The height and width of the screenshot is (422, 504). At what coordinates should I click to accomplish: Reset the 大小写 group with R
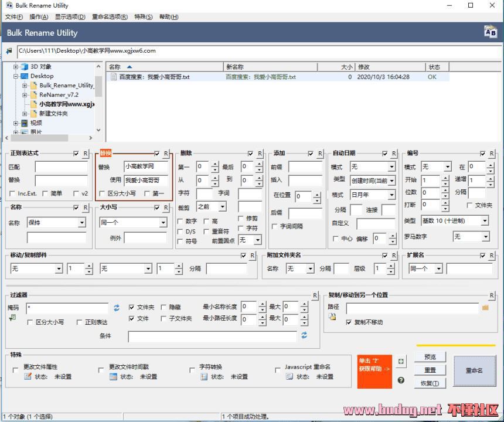click(x=165, y=207)
